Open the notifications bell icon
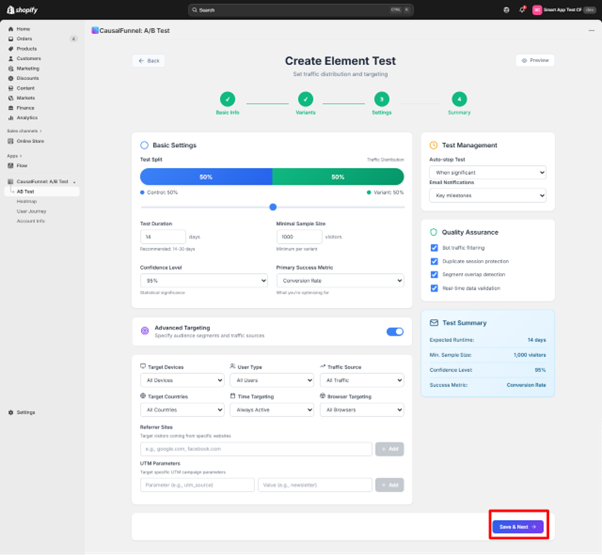 pos(521,10)
